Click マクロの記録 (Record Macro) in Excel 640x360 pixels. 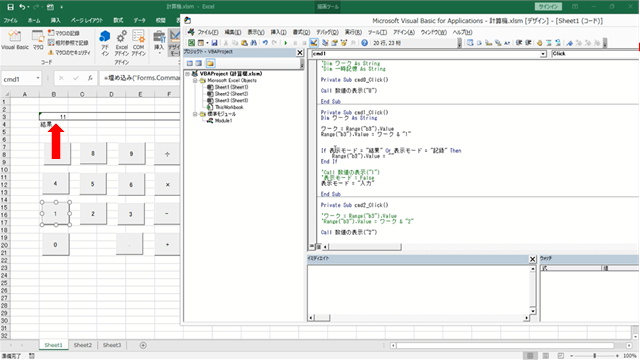tap(63, 33)
